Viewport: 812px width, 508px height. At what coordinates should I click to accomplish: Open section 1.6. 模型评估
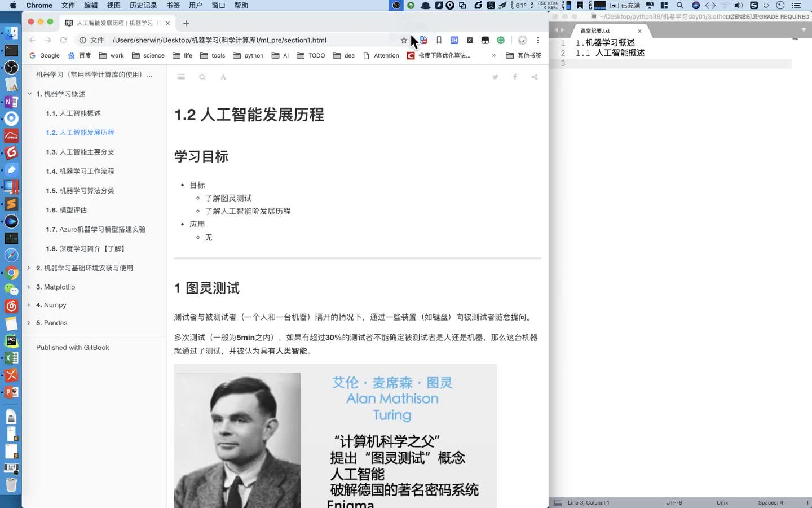67,210
